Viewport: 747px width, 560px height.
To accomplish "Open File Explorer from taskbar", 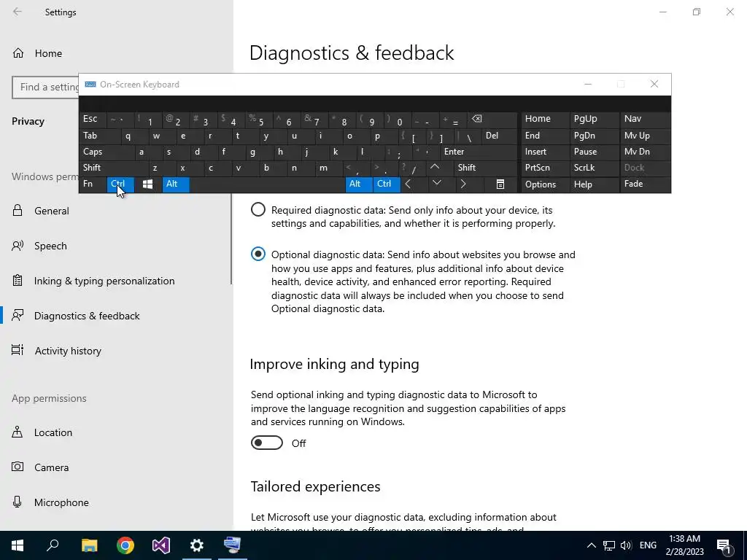I will point(89,545).
